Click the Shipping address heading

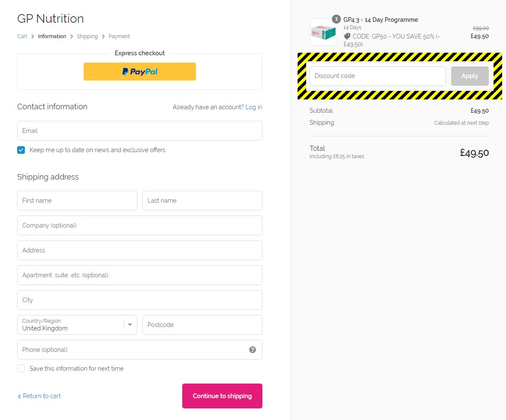[48, 177]
